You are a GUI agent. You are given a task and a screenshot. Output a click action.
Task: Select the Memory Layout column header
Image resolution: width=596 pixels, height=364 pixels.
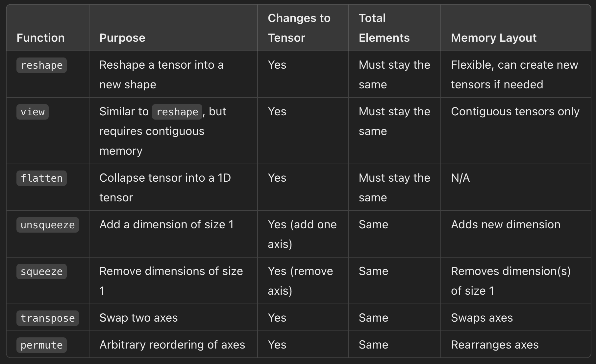(494, 38)
